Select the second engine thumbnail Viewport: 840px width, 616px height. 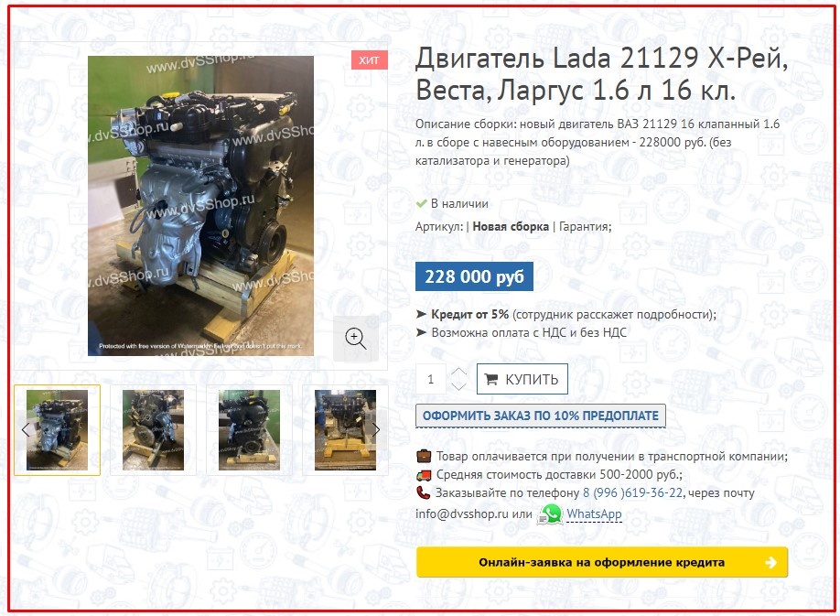tap(153, 430)
